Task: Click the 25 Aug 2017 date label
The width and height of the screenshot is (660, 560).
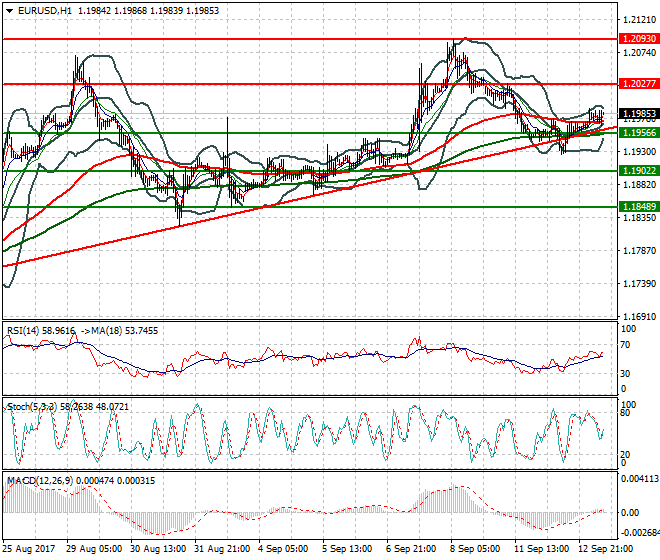Action: click(x=28, y=548)
